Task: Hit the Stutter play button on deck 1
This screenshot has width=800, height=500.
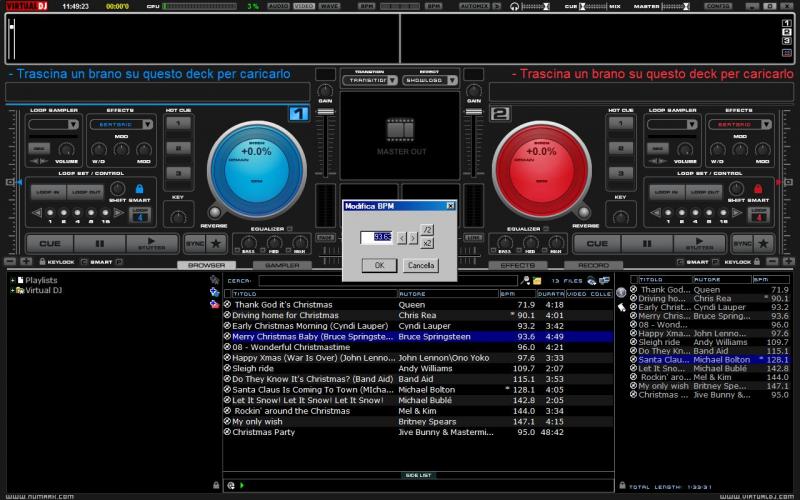Action: click(152, 244)
